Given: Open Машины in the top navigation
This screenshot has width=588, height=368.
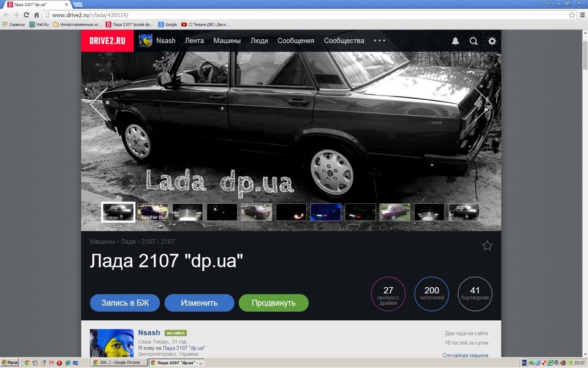Looking at the screenshot, I should click(227, 41).
